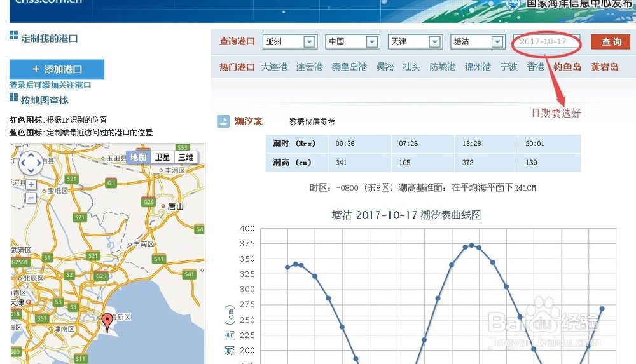Click the 潮汐表 section title
This screenshot has width=636, height=364.
point(248,121)
